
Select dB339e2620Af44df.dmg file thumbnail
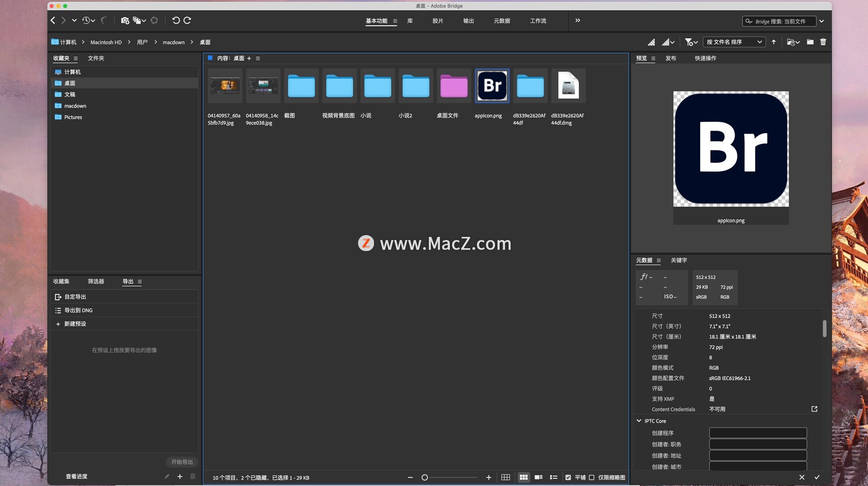click(x=568, y=86)
